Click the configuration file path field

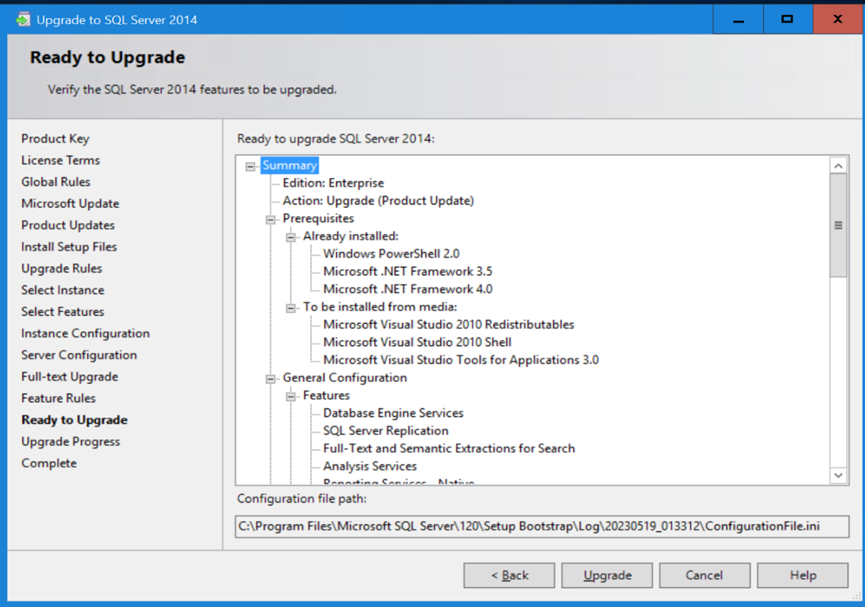542,526
